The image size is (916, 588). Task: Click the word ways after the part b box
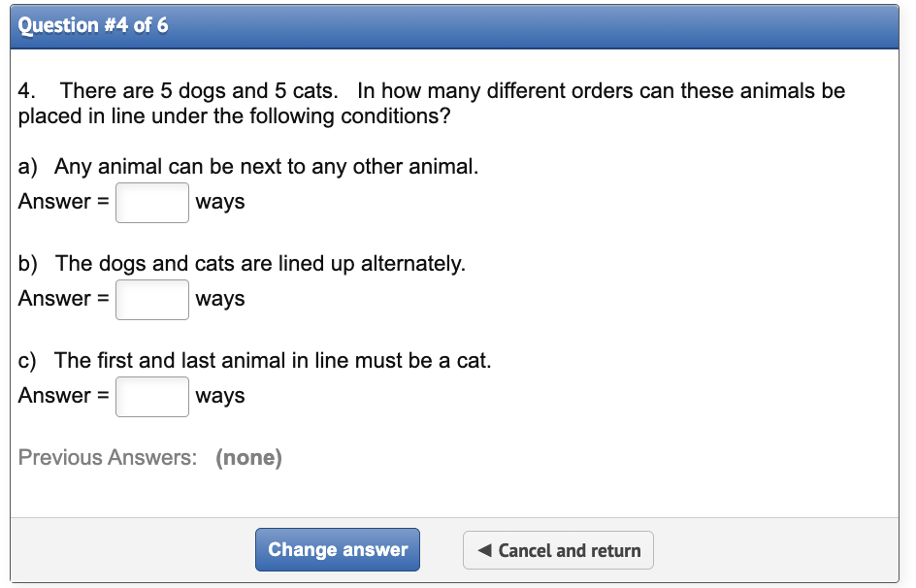[x=220, y=299]
